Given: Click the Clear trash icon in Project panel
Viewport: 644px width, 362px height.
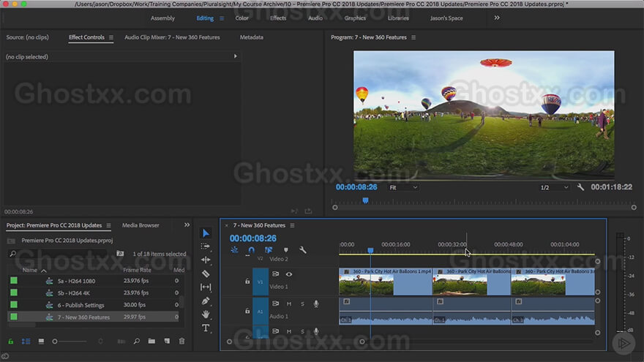Looking at the screenshot, I should (x=181, y=341).
